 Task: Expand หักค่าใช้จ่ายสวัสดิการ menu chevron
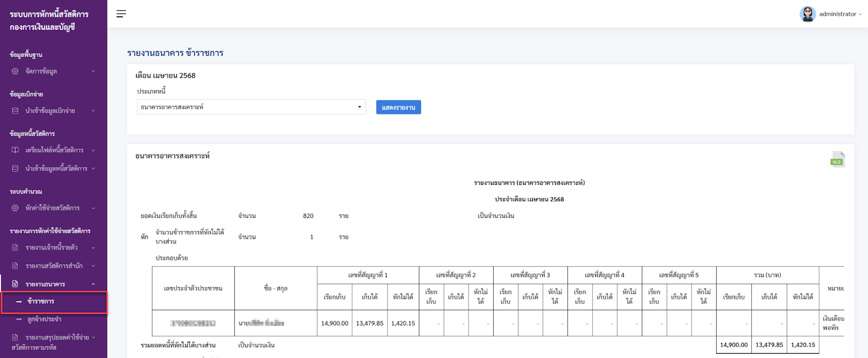coord(93,208)
